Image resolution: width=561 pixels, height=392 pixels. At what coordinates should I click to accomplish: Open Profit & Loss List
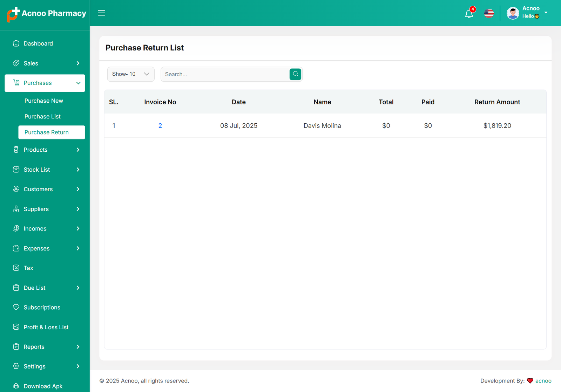(46, 327)
